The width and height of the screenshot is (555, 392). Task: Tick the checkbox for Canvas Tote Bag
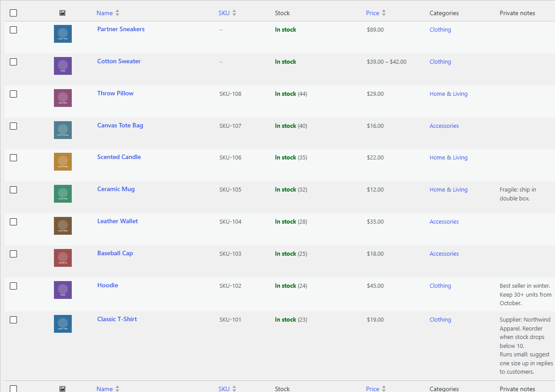coord(13,126)
